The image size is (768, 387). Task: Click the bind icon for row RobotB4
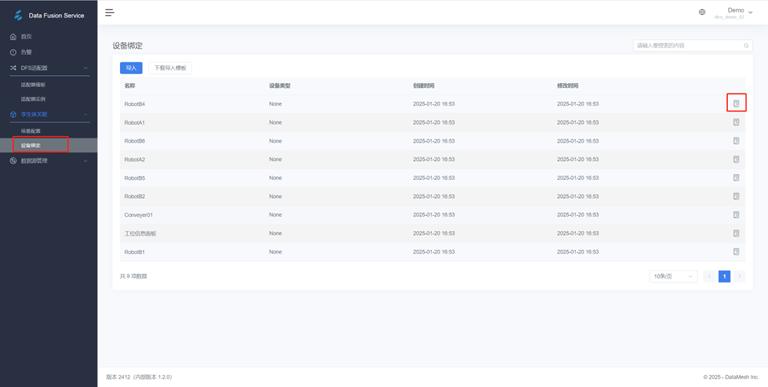click(x=736, y=103)
